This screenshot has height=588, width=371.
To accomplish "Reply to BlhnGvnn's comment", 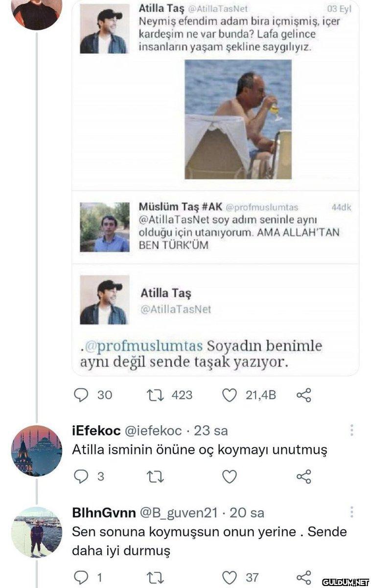I will click(81, 577).
